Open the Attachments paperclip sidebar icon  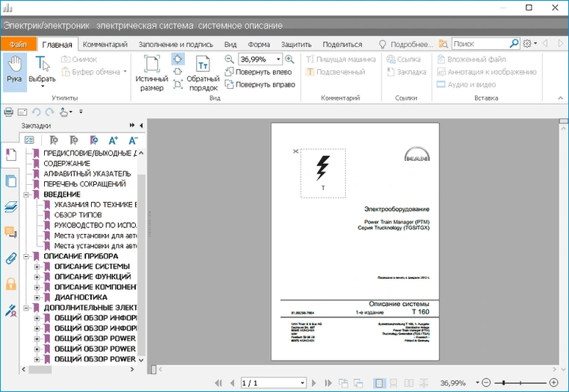[11, 258]
